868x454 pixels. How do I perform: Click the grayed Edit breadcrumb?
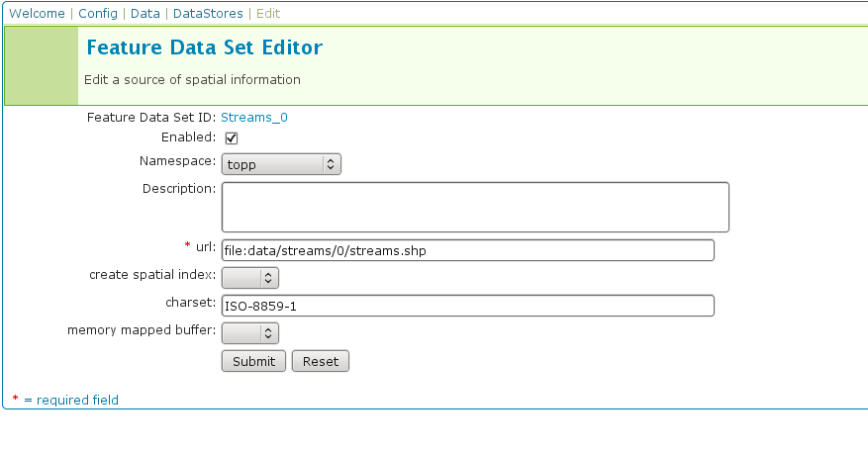click(268, 14)
